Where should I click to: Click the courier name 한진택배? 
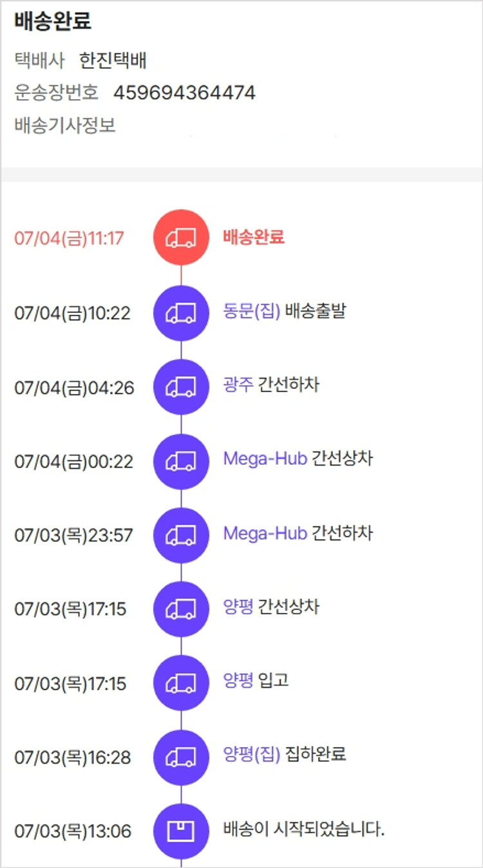pos(113,61)
